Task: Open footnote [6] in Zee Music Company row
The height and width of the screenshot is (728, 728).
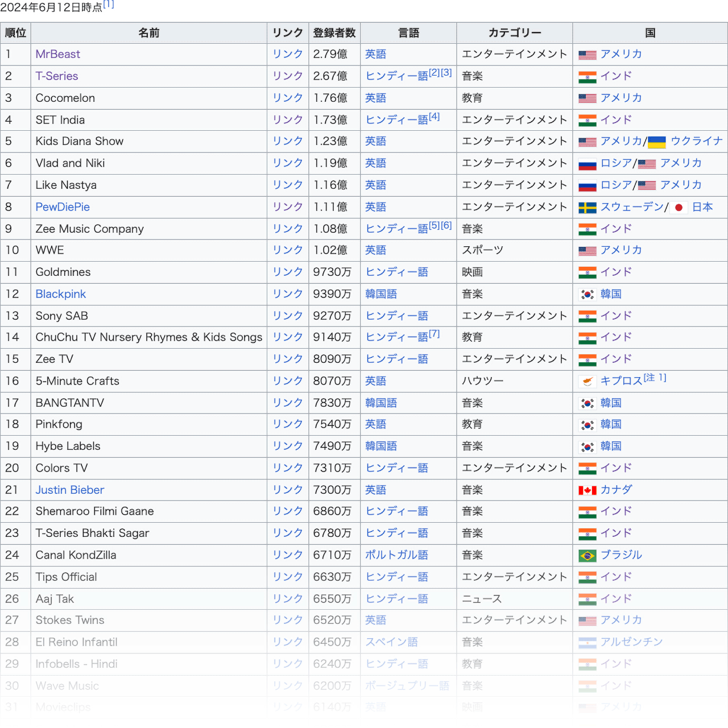Action: click(446, 225)
